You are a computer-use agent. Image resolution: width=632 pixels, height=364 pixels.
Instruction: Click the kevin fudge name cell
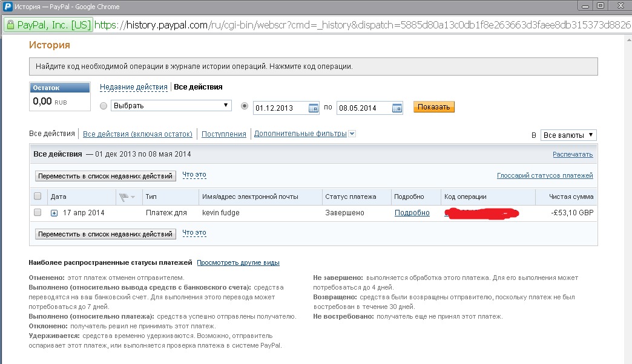point(221,213)
